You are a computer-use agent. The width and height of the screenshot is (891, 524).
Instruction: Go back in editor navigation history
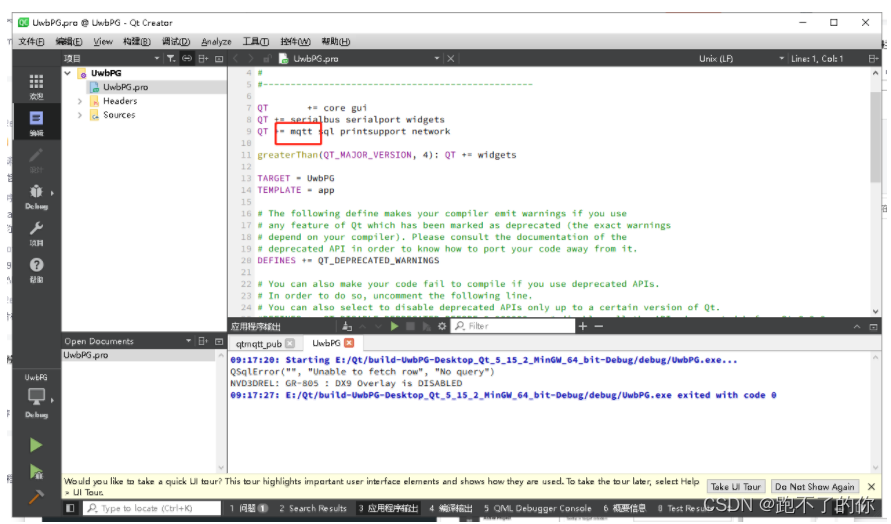(x=236, y=59)
